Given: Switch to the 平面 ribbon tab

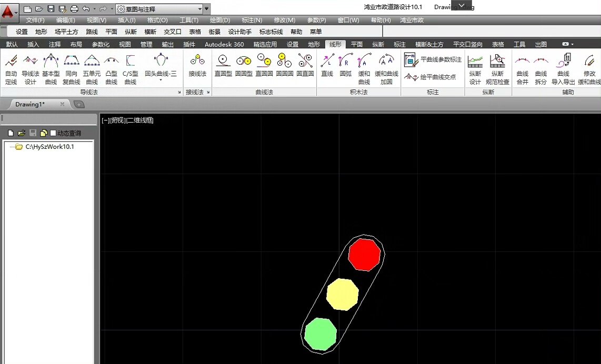Looking at the screenshot, I should pyautogui.click(x=356, y=44).
